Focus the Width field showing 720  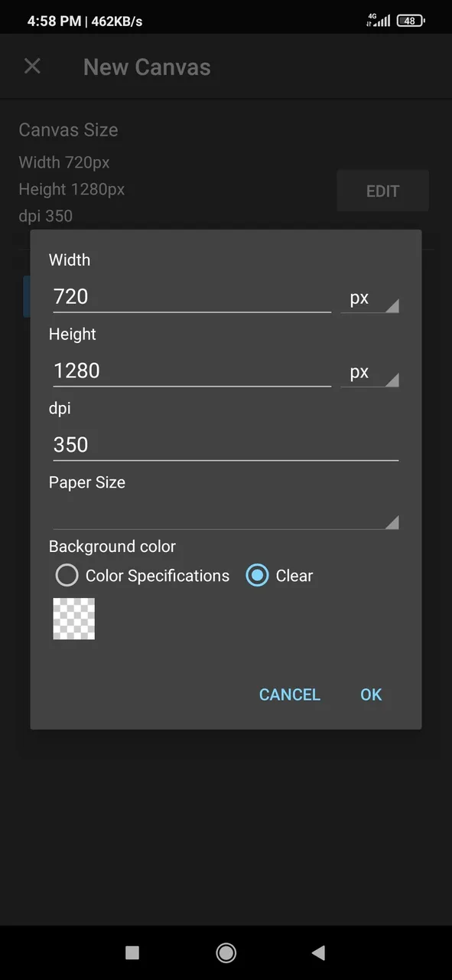(192, 297)
